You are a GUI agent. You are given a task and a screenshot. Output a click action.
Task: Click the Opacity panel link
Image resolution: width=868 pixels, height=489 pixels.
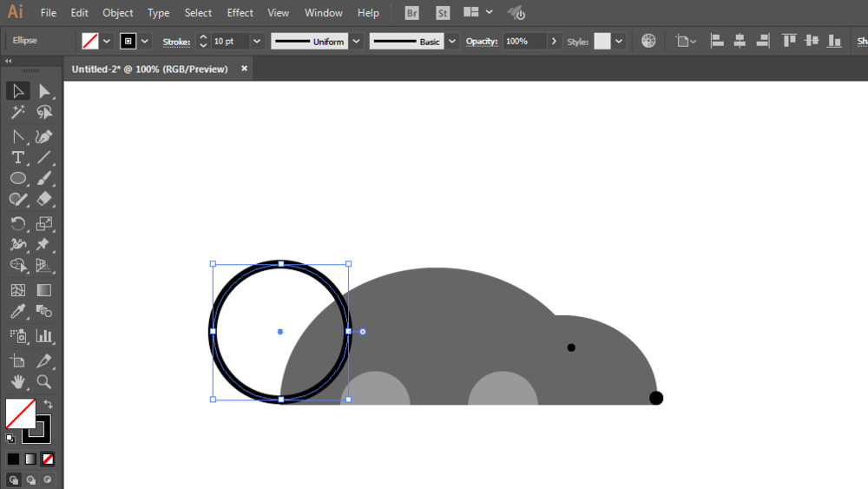pos(482,42)
